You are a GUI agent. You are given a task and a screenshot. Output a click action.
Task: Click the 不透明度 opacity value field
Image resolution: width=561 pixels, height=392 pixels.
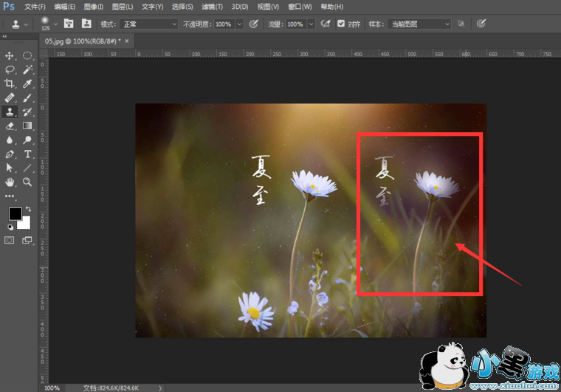tap(223, 24)
